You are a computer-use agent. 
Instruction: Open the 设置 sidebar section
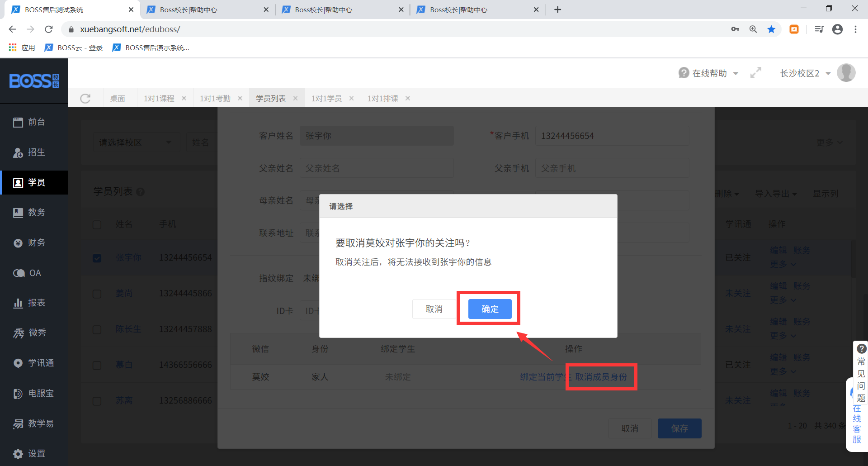(34, 454)
